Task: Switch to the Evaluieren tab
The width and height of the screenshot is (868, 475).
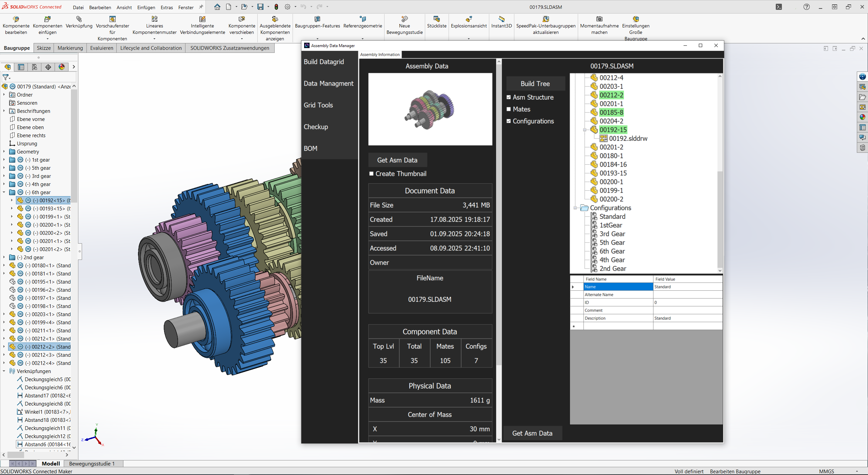Action: pos(102,48)
